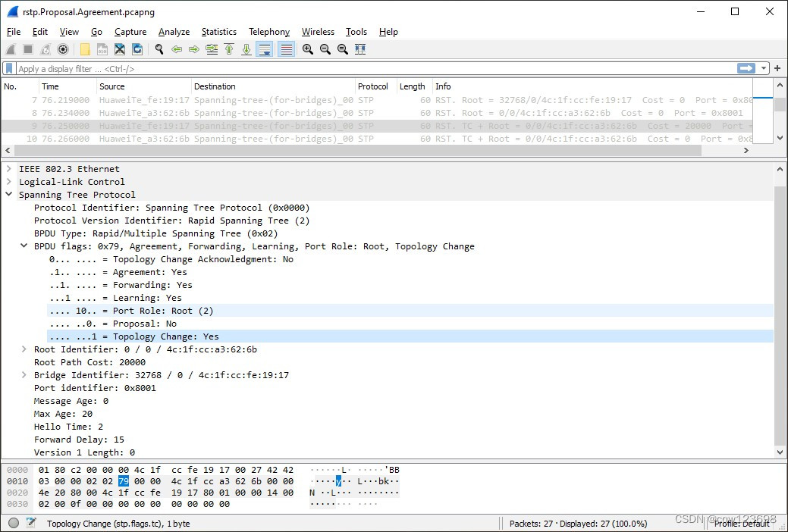Open the View menu

(x=69, y=32)
